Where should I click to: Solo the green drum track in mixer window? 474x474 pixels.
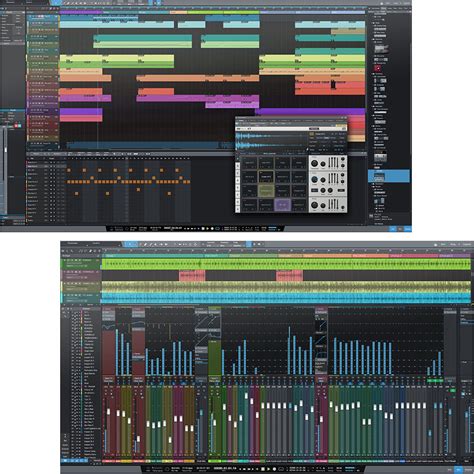pos(72,260)
